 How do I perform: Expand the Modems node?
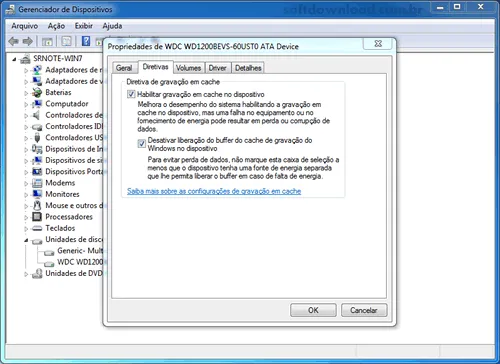pos(26,183)
